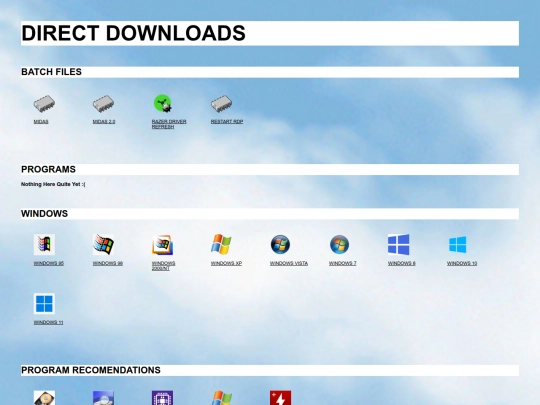Open the RAZER DRIVER REFRESH link

(x=169, y=124)
